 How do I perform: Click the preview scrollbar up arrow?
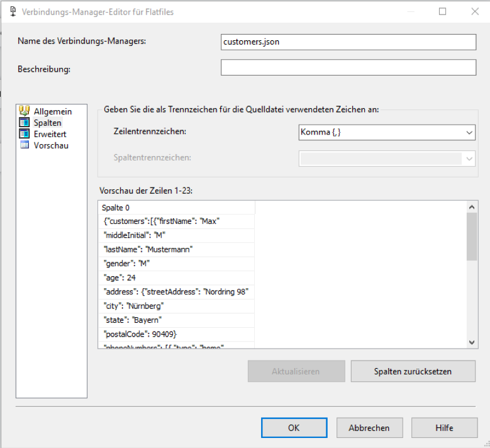472,206
